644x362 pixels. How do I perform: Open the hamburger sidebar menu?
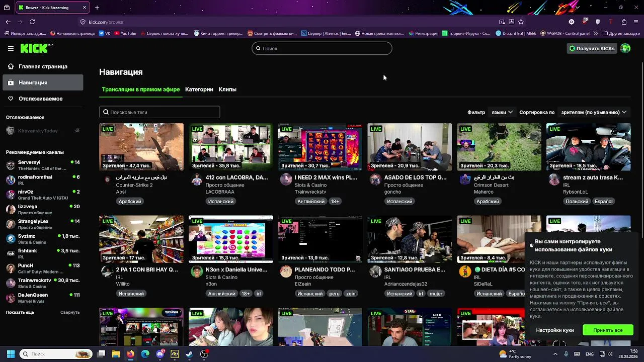tap(11, 48)
